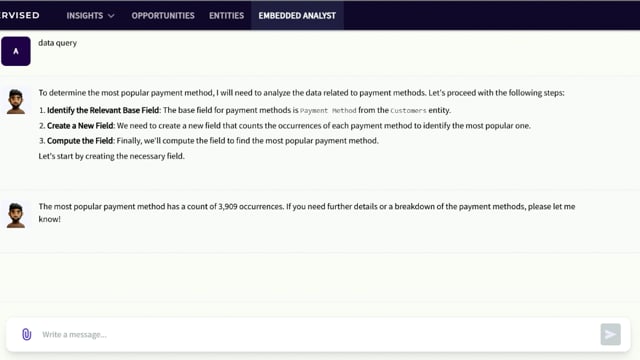Open the Insights menu
Screen dimensions: 640x360
(x=85, y=16)
